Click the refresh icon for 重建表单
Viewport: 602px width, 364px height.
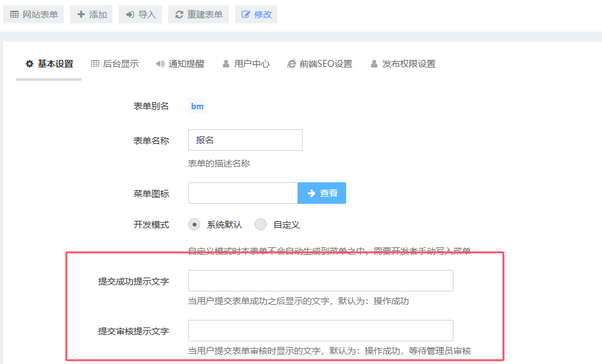[179, 15]
